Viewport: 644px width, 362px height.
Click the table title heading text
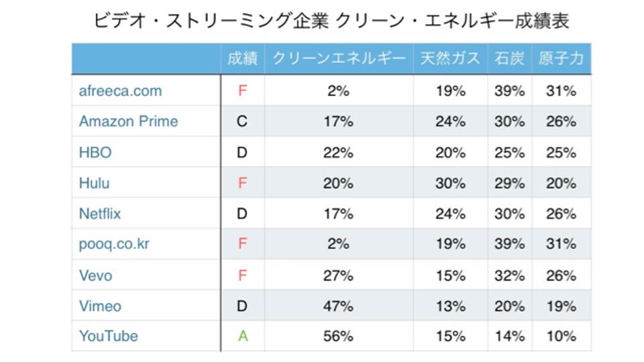pyautogui.click(x=331, y=21)
